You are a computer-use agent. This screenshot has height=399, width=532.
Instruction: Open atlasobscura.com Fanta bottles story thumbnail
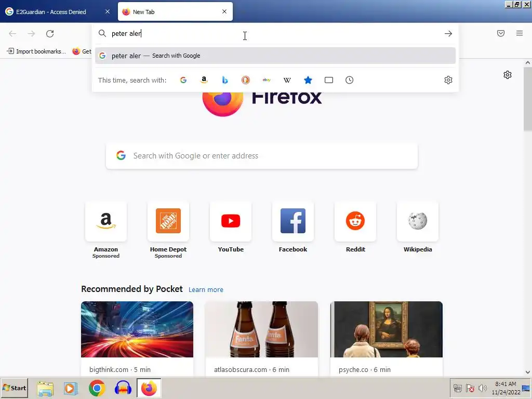pyautogui.click(x=262, y=329)
